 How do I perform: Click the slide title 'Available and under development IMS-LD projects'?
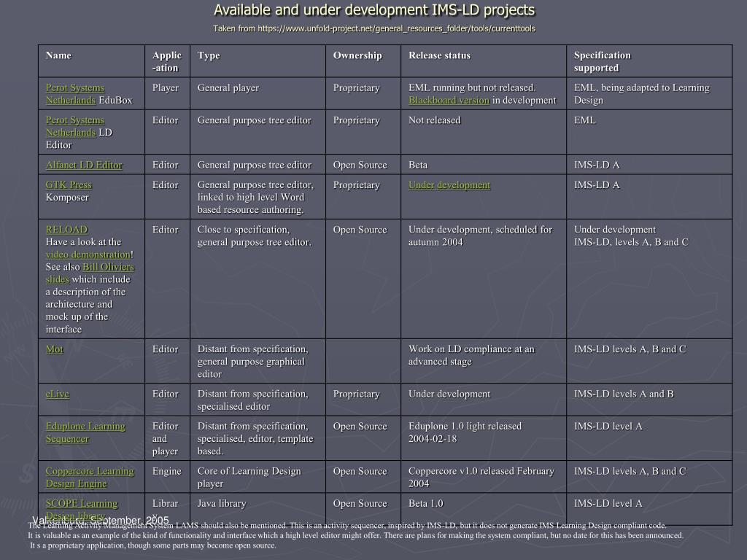coord(374,9)
